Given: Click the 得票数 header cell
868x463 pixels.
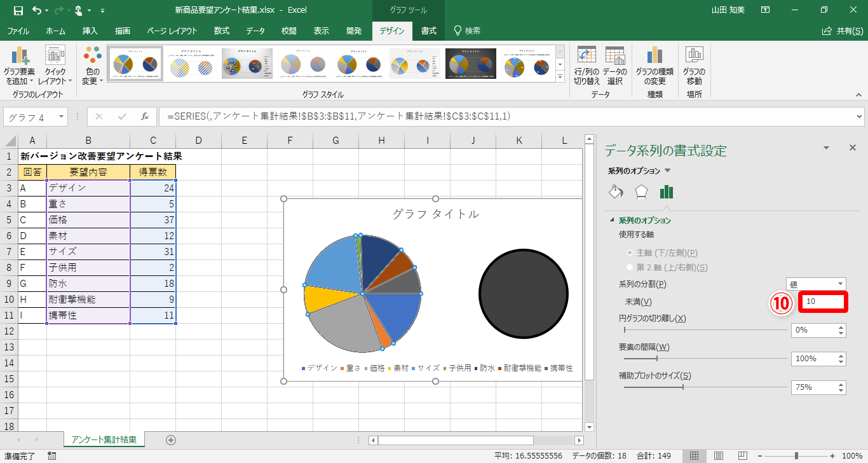Looking at the screenshot, I should click(x=153, y=172).
